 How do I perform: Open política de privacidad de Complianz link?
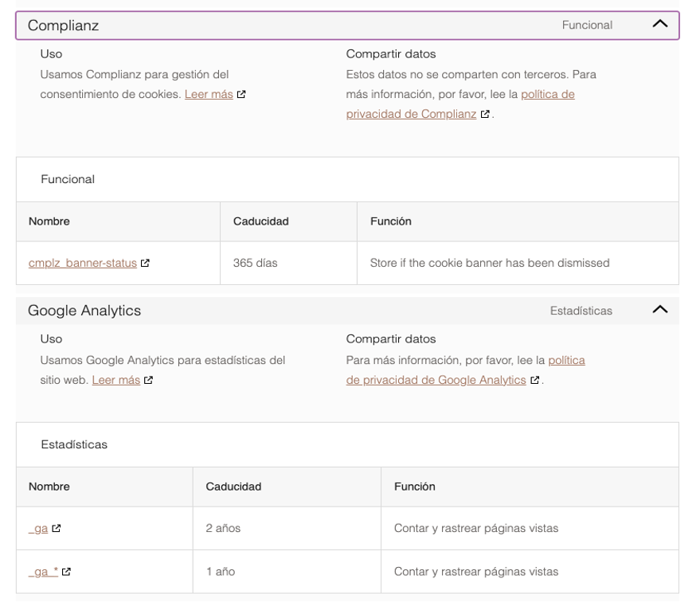click(x=411, y=114)
